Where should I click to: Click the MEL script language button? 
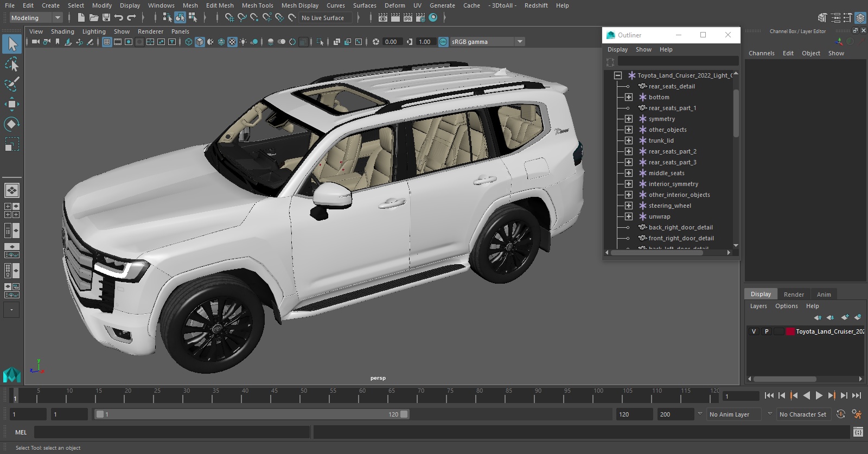click(x=21, y=432)
